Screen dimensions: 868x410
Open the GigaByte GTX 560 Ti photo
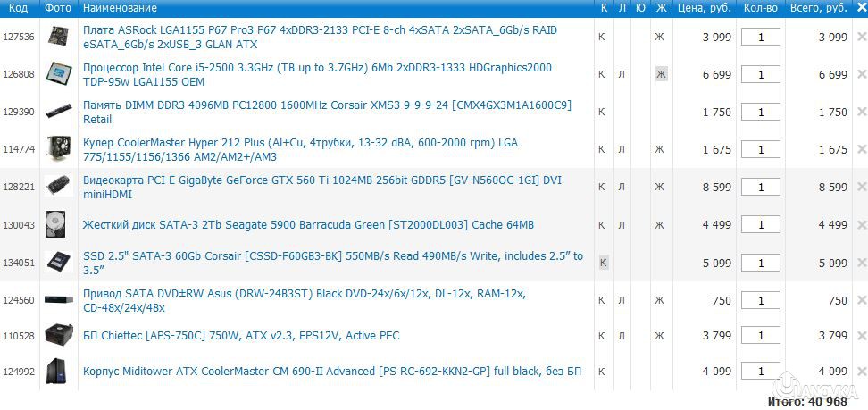(x=59, y=187)
